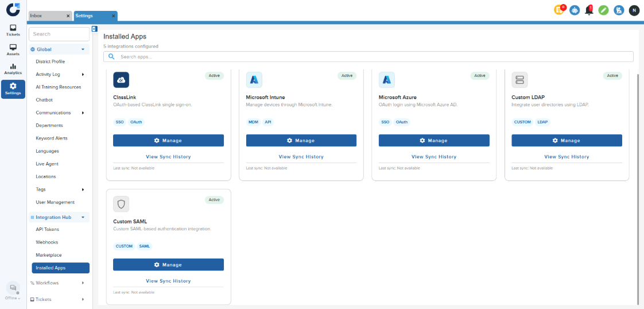Click the green pencil edit icon
644x309 pixels.
click(603, 10)
